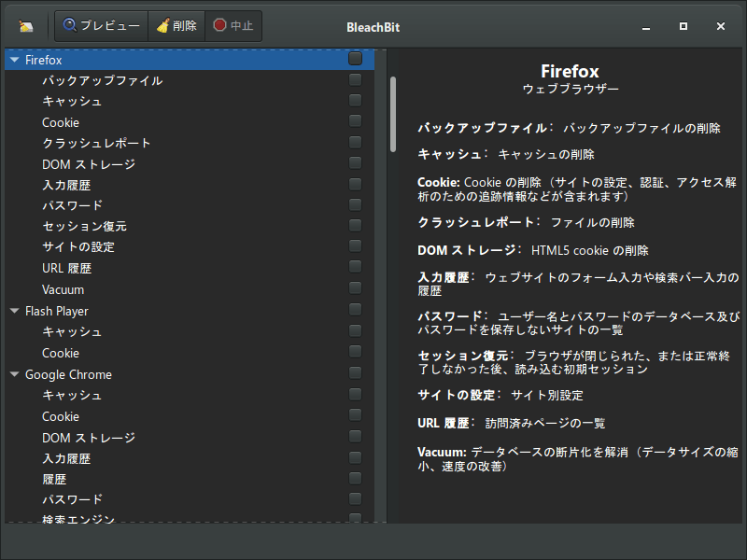Select the Firefox tree row

coord(190,60)
